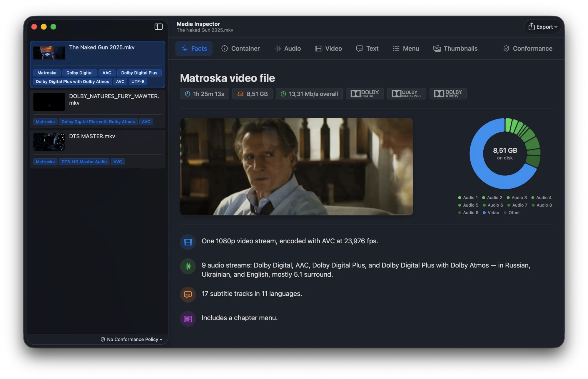Click the DTS-HD Master Audio tag
Image resolution: width=588 pixels, height=379 pixels.
(x=84, y=162)
